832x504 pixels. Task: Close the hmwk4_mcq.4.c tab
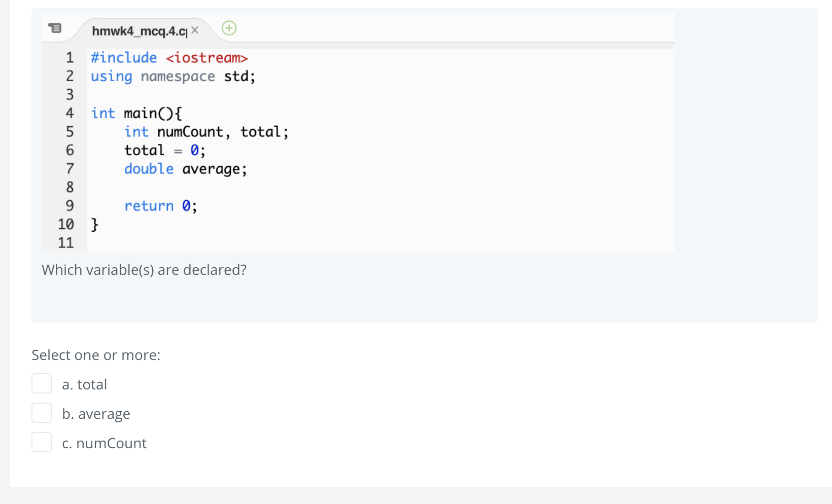[195, 30]
